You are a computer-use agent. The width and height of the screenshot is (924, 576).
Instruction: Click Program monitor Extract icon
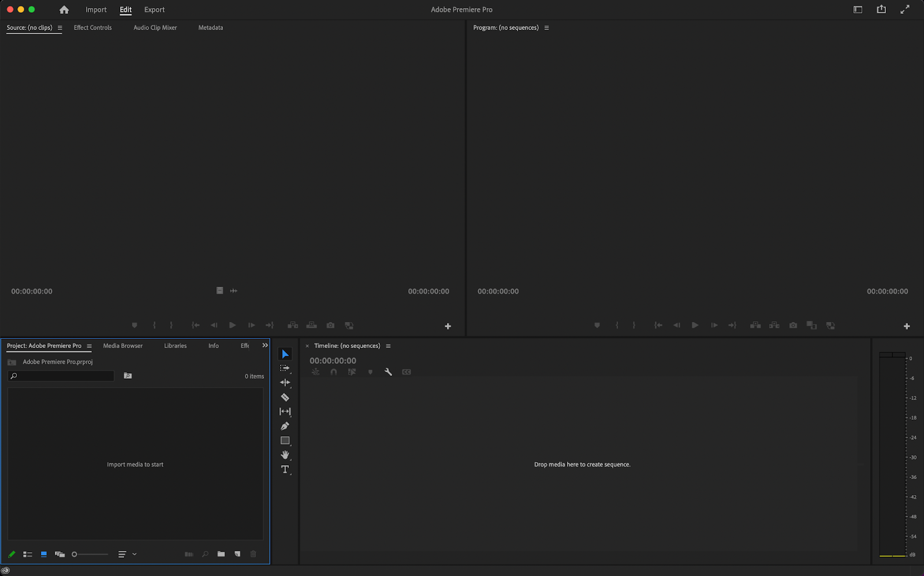(x=774, y=326)
